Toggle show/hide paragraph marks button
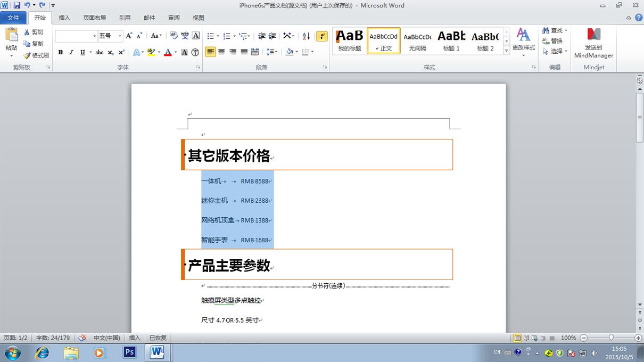644x362 pixels. tap(322, 36)
